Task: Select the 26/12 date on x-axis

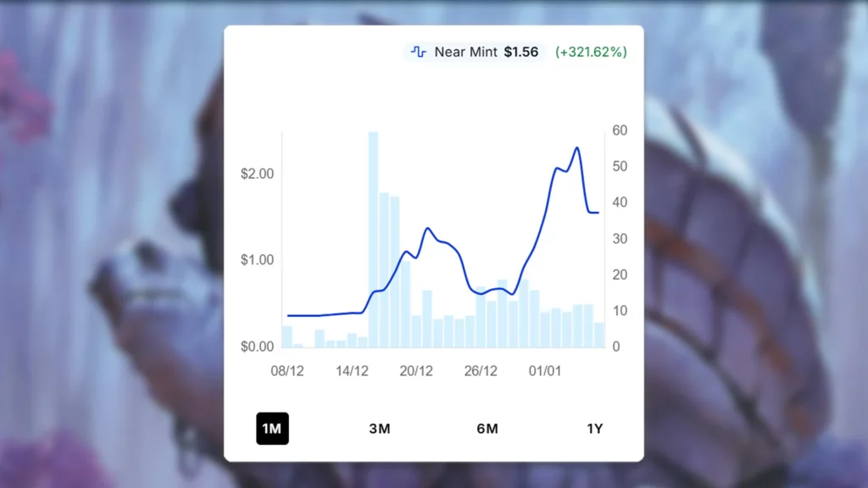Action: [481, 371]
